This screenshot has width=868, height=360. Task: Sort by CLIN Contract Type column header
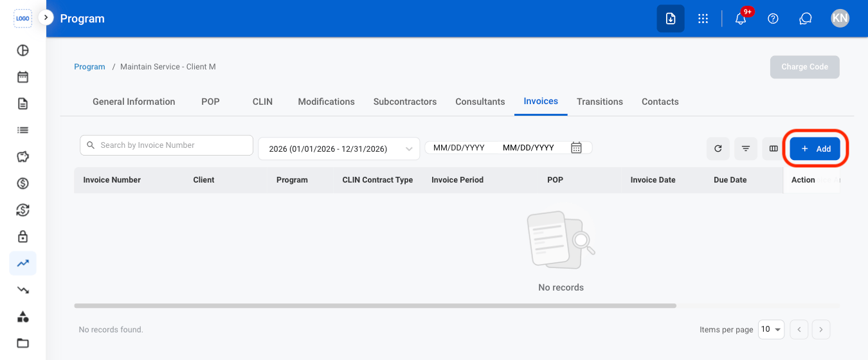click(377, 180)
